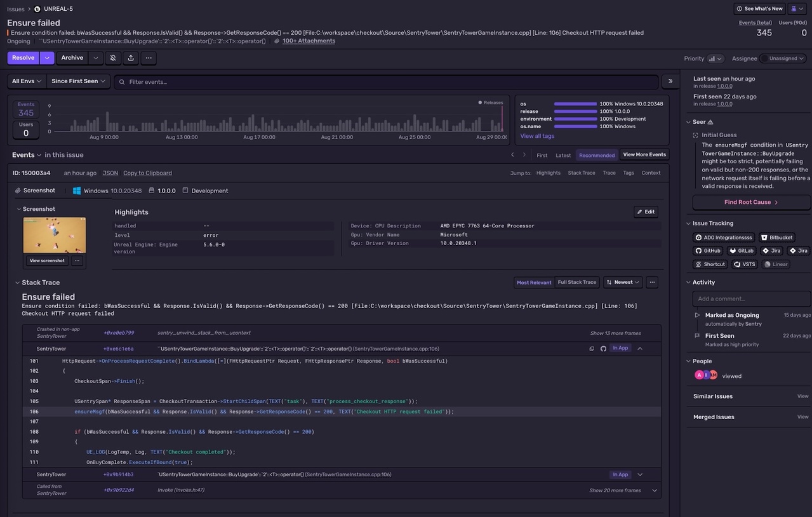Link issue to Shortcut
Screen dimensions: 812x517
[710, 264]
